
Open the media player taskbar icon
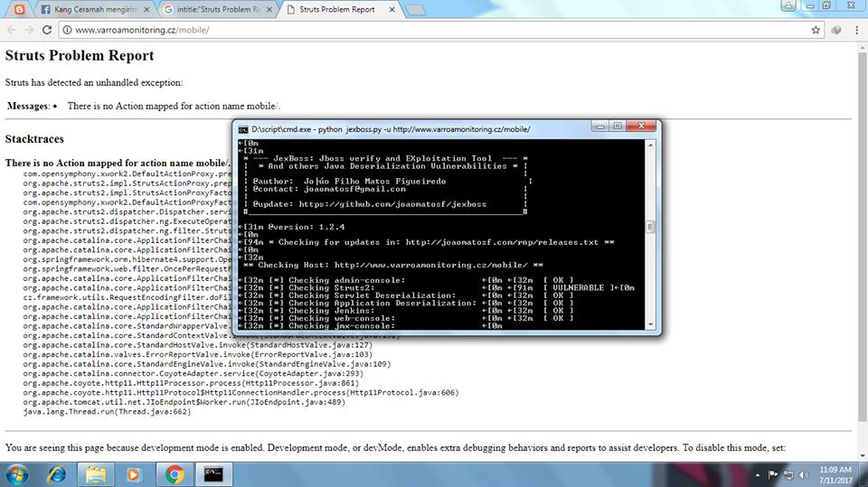click(x=133, y=475)
